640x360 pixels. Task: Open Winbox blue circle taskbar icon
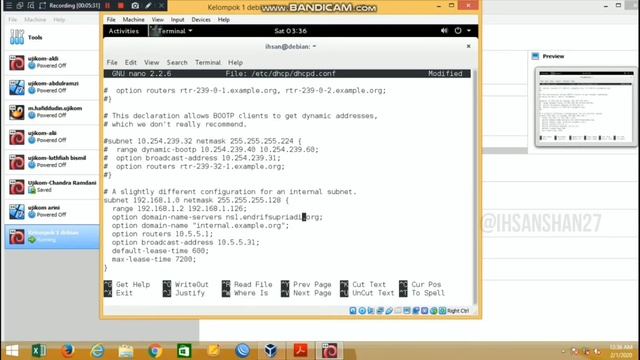(x=242, y=351)
